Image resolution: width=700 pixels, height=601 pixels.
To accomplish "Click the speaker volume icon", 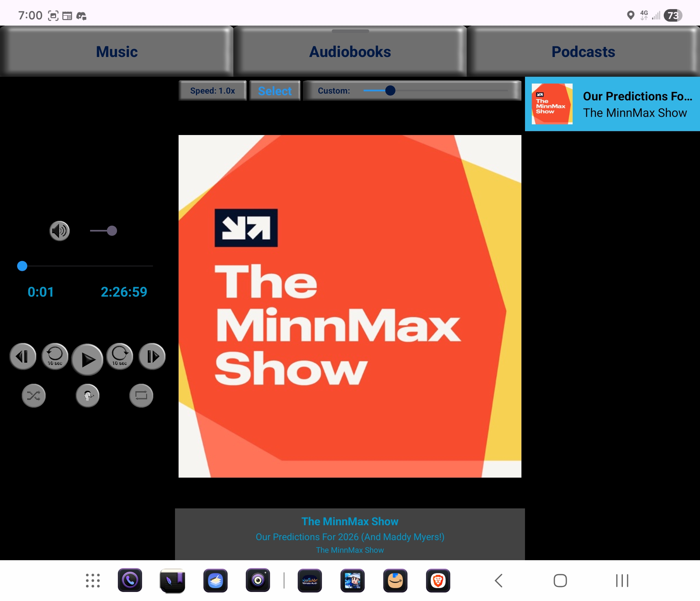I will pyautogui.click(x=59, y=231).
